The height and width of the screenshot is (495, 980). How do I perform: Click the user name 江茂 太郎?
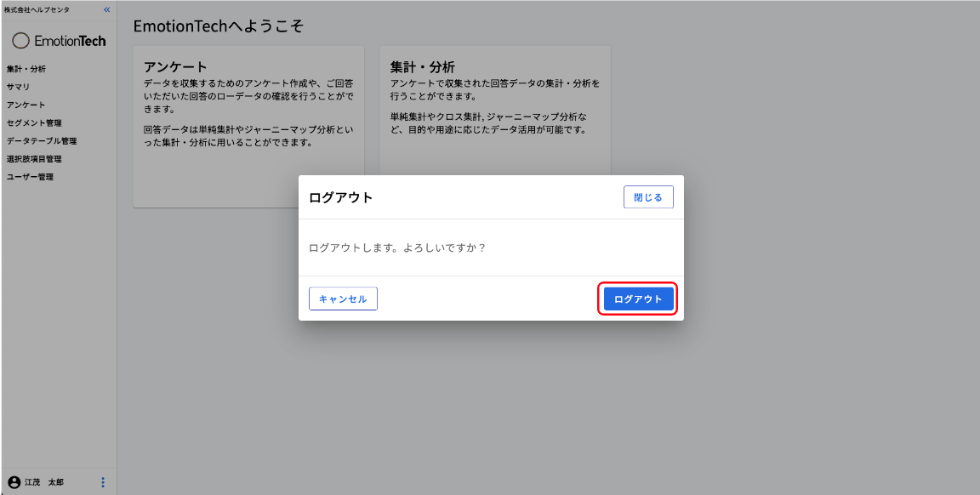click(43, 482)
